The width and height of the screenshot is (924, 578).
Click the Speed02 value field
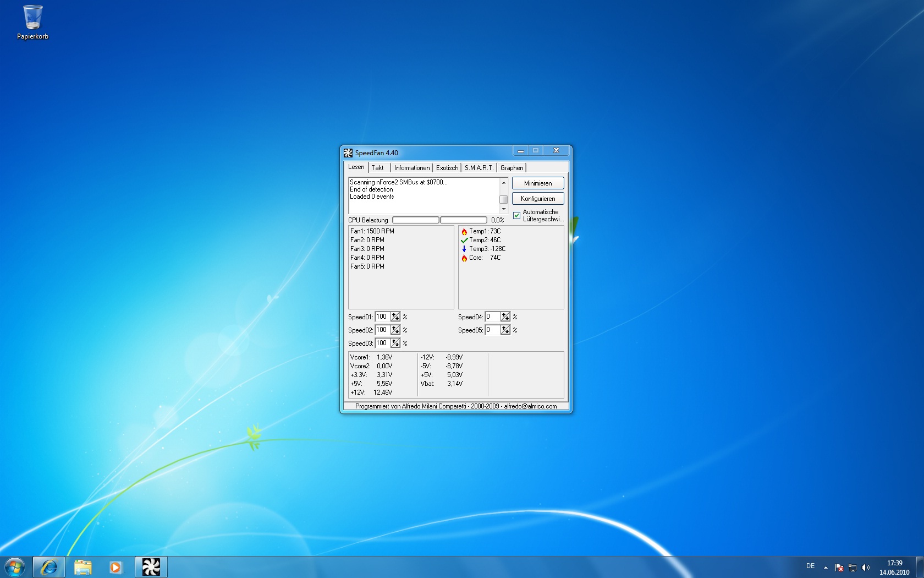(x=383, y=330)
